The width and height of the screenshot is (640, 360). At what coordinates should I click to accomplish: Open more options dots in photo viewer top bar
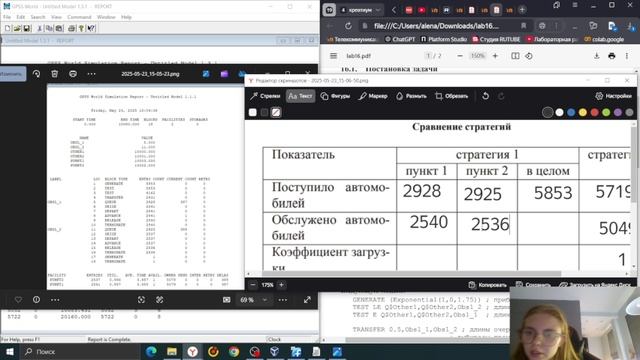[91, 74]
